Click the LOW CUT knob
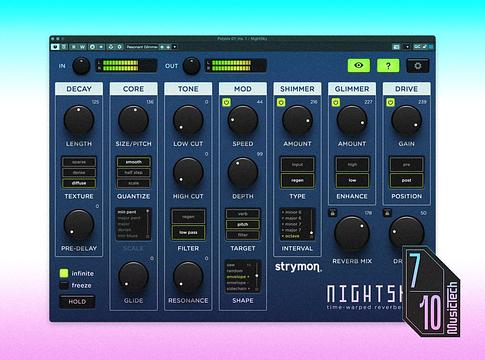Viewport: 485px width, 360px height. 188,120
